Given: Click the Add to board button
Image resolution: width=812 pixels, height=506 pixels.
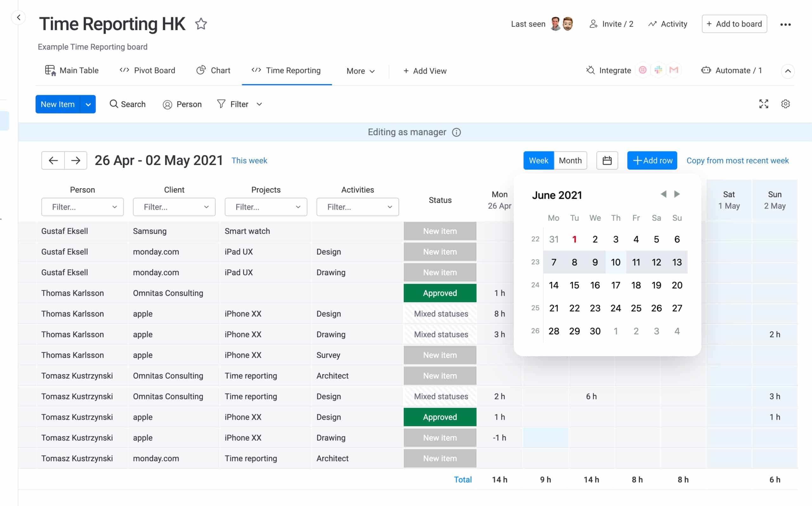Looking at the screenshot, I should (x=734, y=24).
